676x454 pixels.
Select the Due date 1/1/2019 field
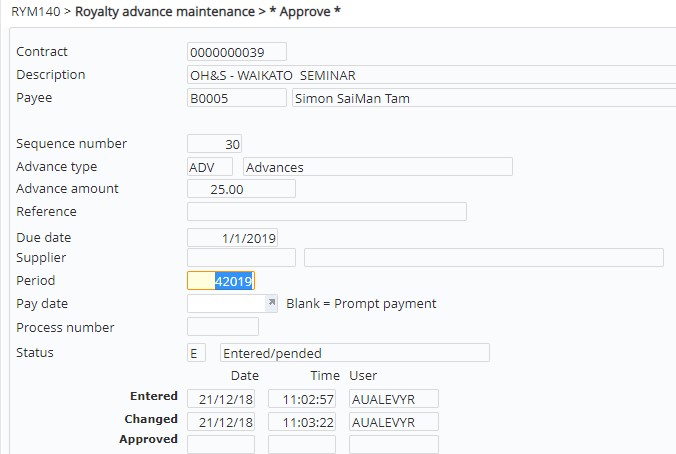[232, 238]
